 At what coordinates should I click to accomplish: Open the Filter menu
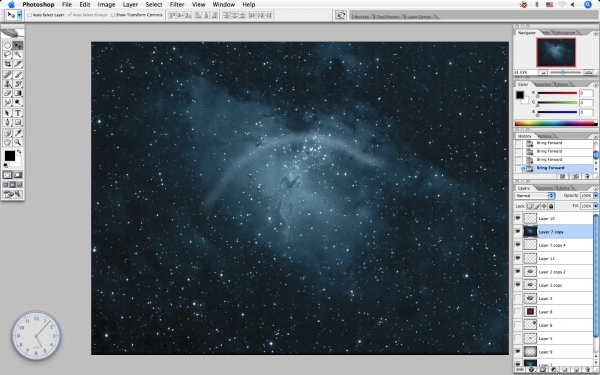[177, 5]
